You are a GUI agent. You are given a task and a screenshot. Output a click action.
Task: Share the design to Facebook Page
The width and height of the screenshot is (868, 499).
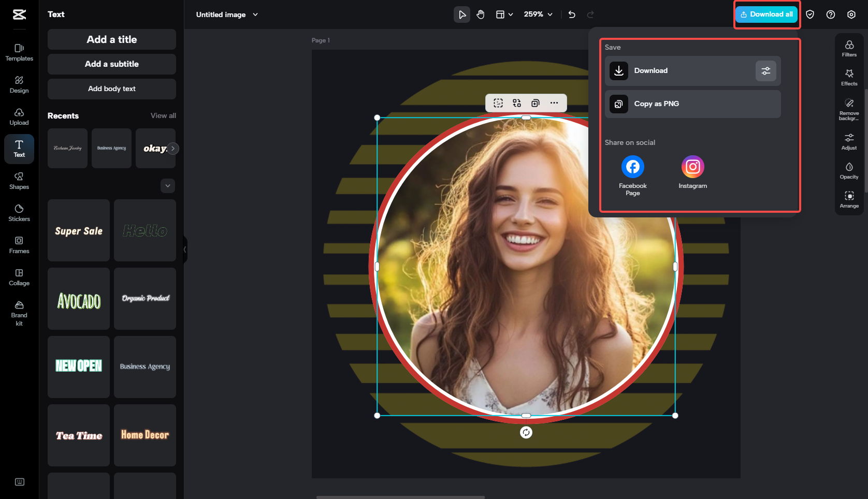point(632,166)
